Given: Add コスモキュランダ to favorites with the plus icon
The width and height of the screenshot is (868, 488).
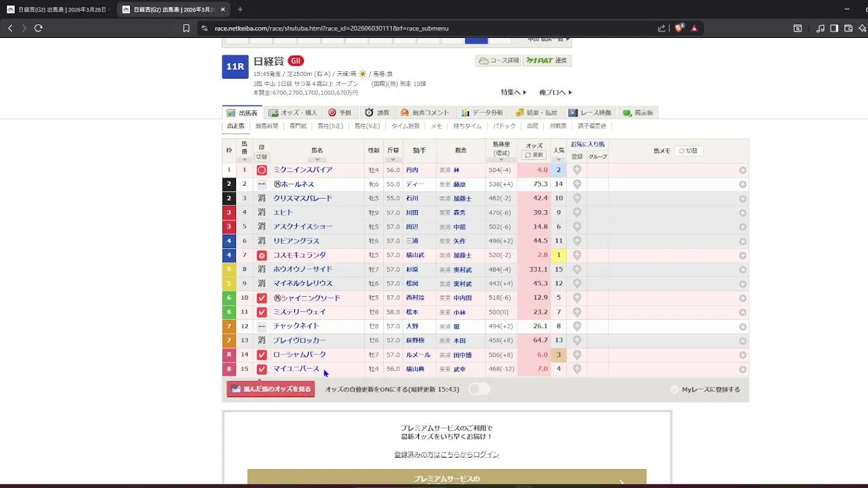Looking at the screenshot, I should [577, 255].
